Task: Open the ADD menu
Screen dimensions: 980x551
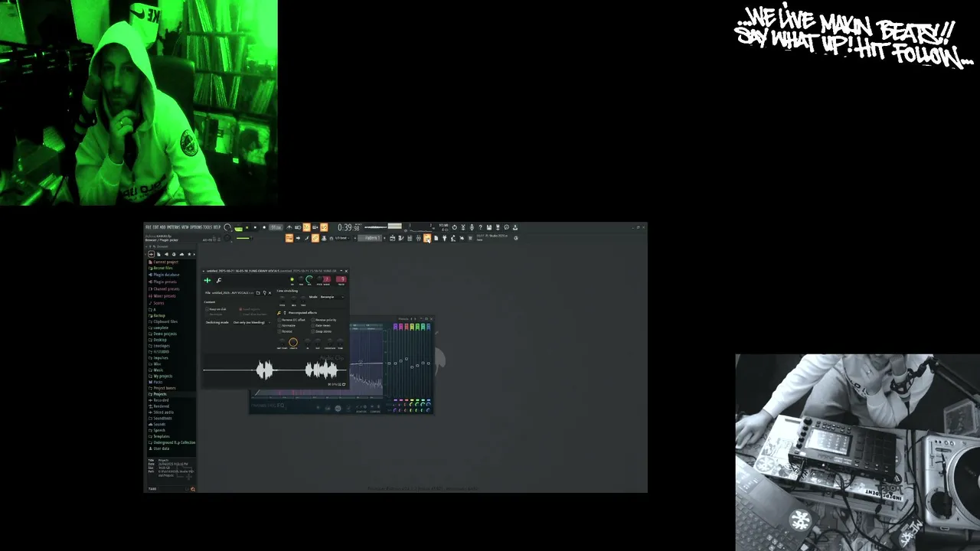Action: [x=162, y=227]
